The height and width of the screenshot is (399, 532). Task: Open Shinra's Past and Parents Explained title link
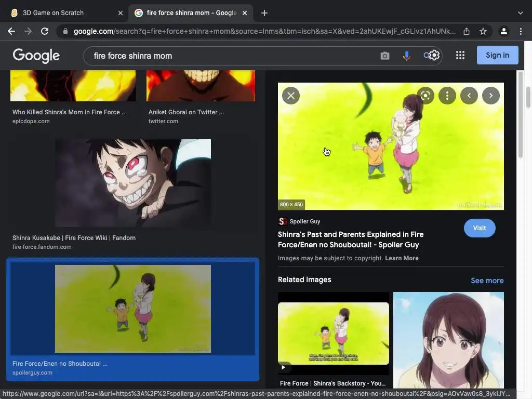(351, 240)
